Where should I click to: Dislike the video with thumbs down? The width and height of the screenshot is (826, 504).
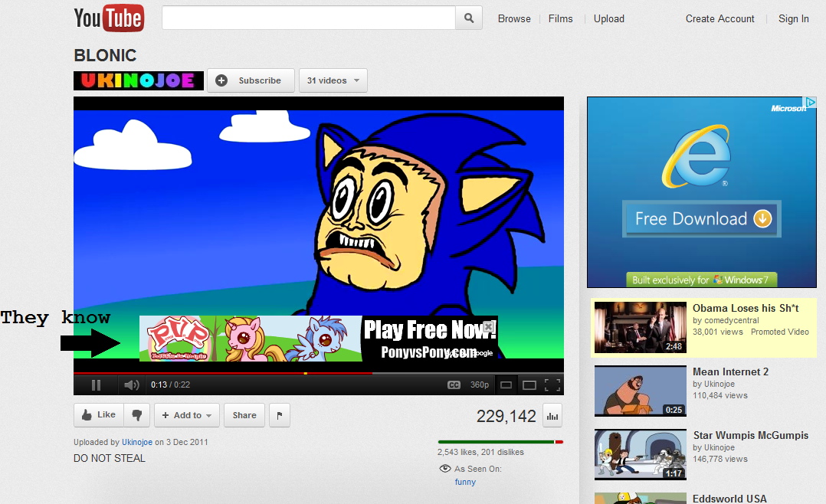point(137,415)
